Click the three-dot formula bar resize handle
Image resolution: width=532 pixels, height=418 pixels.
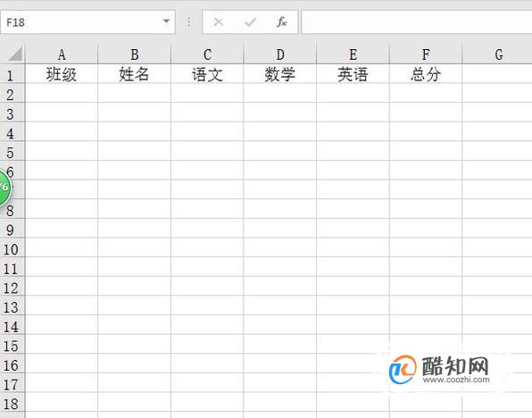[188, 22]
